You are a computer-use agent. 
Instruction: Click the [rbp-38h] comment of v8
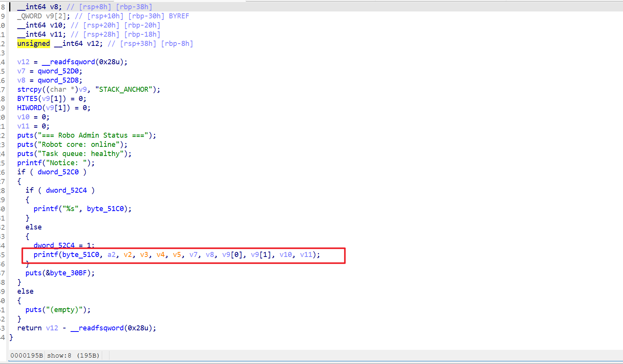point(134,7)
